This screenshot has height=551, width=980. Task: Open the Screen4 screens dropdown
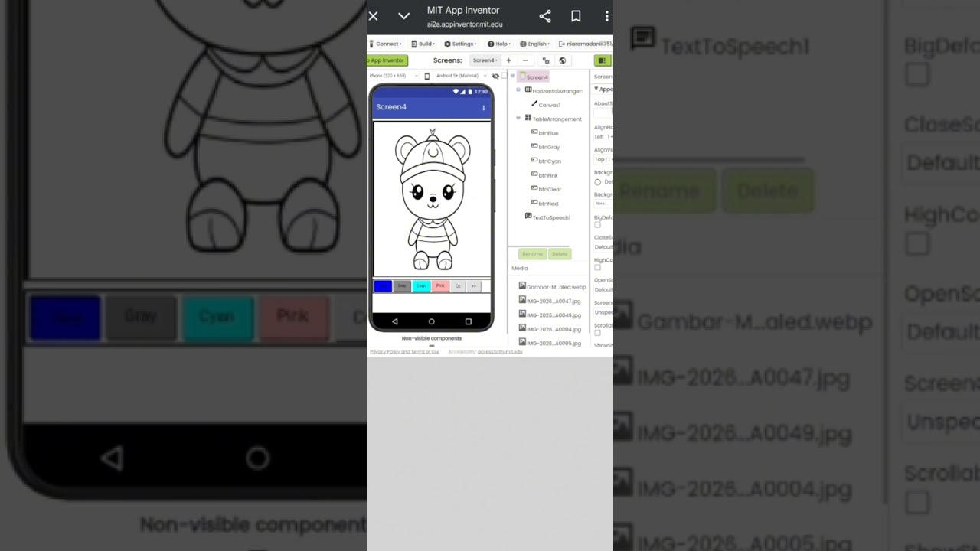tap(485, 60)
